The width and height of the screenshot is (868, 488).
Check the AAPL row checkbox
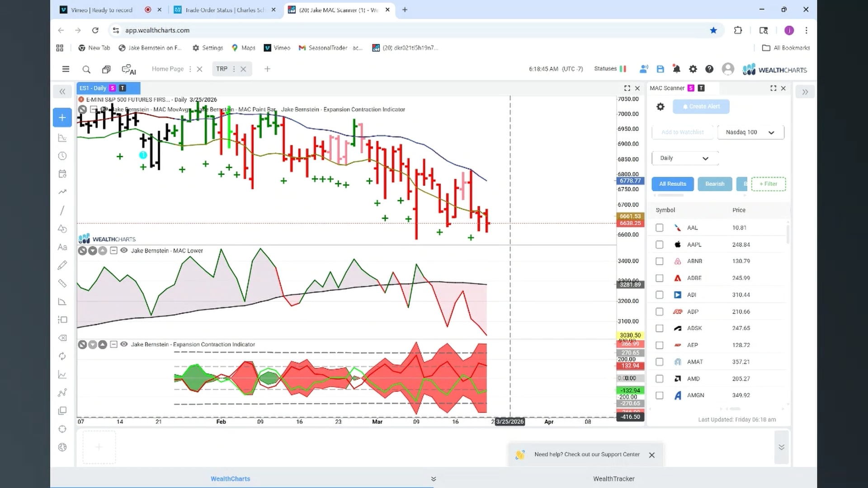pyautogui.click(x=660, y=244)
